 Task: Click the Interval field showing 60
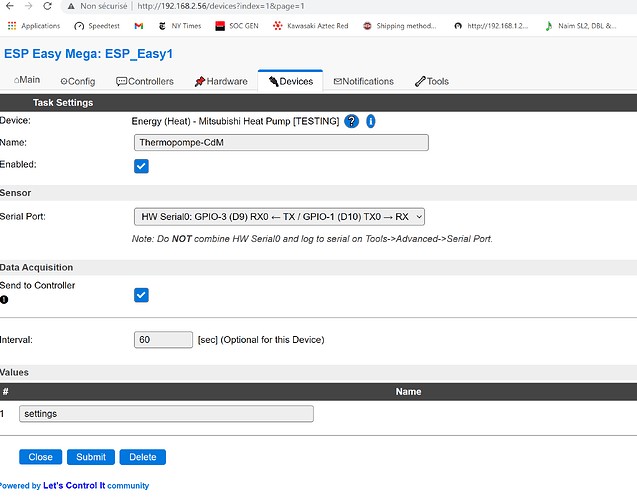[163, 340]
